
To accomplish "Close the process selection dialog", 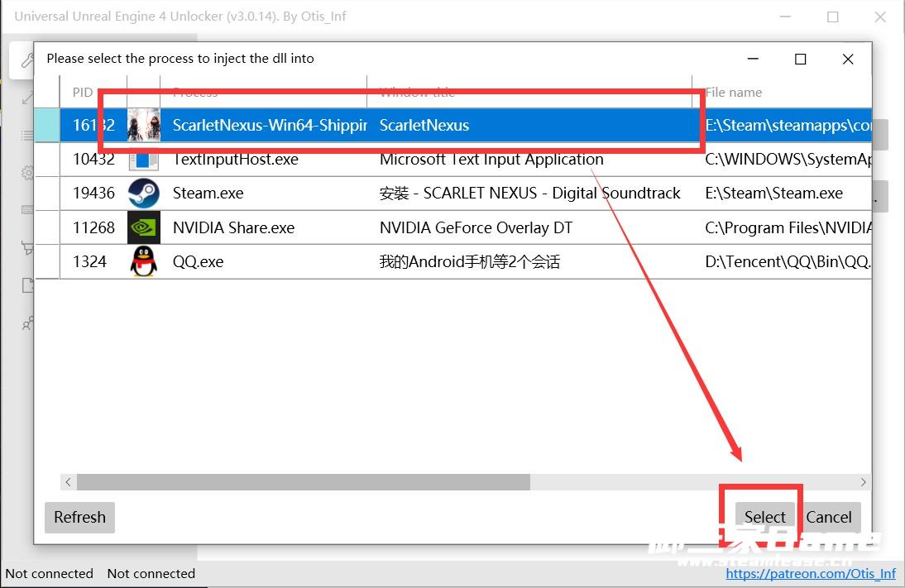I will [848, 59].
